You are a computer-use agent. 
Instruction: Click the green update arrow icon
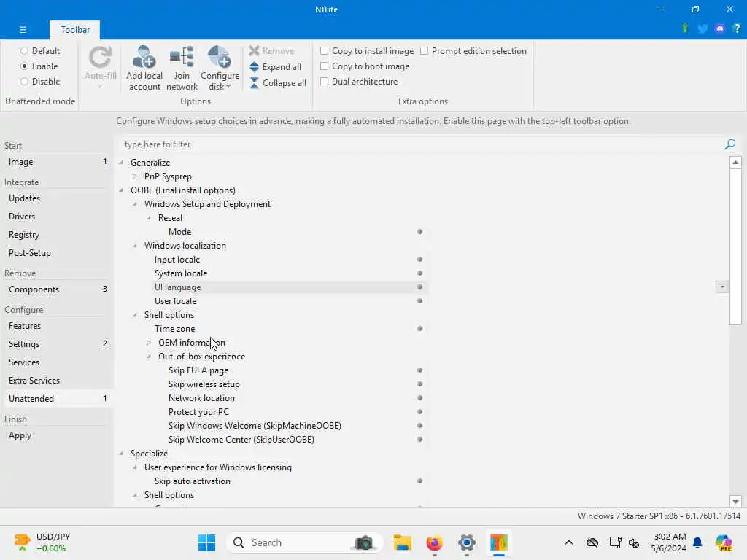click(685, 28)
